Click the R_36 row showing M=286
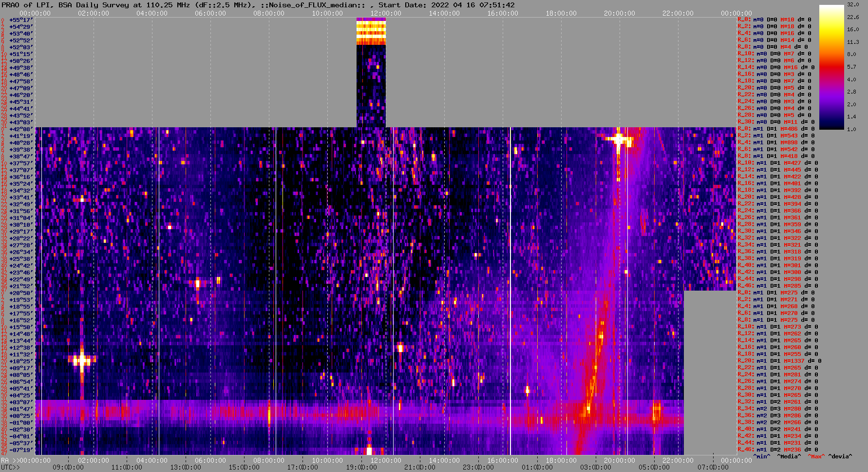The image size is (868, 472). (x=778, y=416)
